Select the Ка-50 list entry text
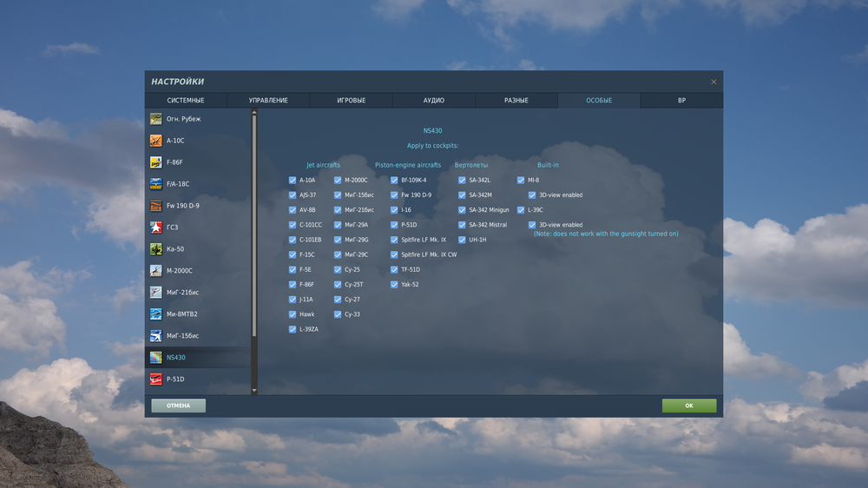This screenshot has height=488, width=868. [x=175, y=249]
